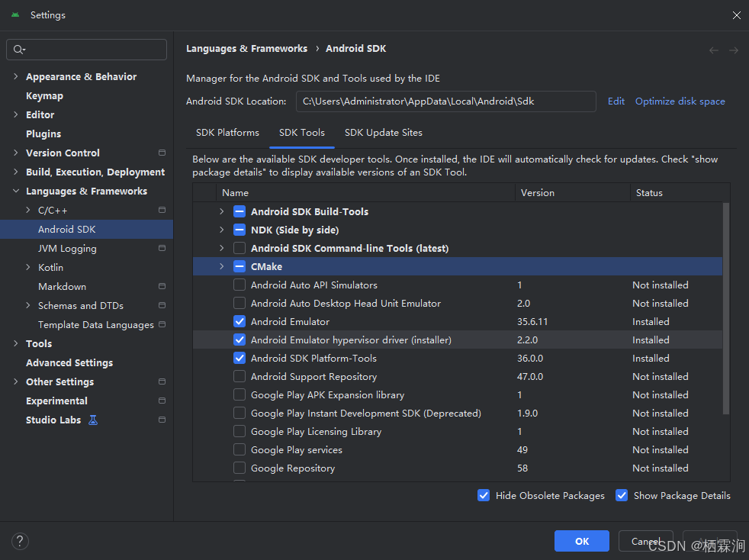Expand the Kotlin node
Screen dimensions: 749x560
tap(27, 268)
